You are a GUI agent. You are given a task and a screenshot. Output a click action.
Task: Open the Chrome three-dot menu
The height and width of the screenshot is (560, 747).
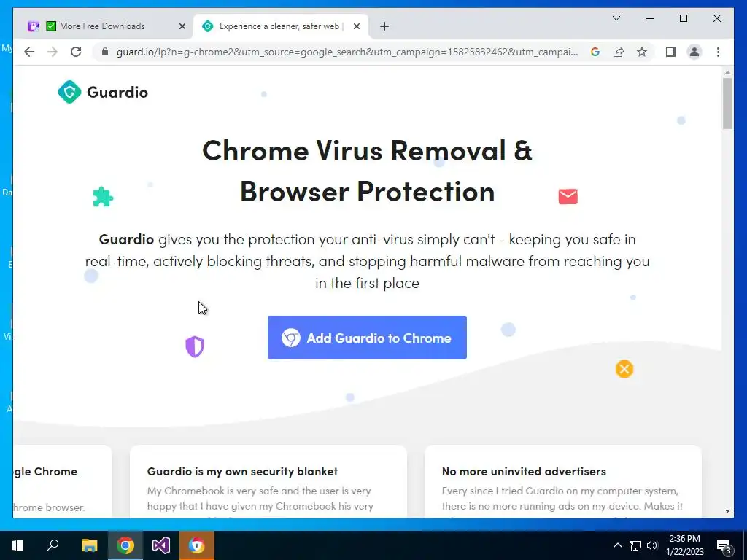718,52
